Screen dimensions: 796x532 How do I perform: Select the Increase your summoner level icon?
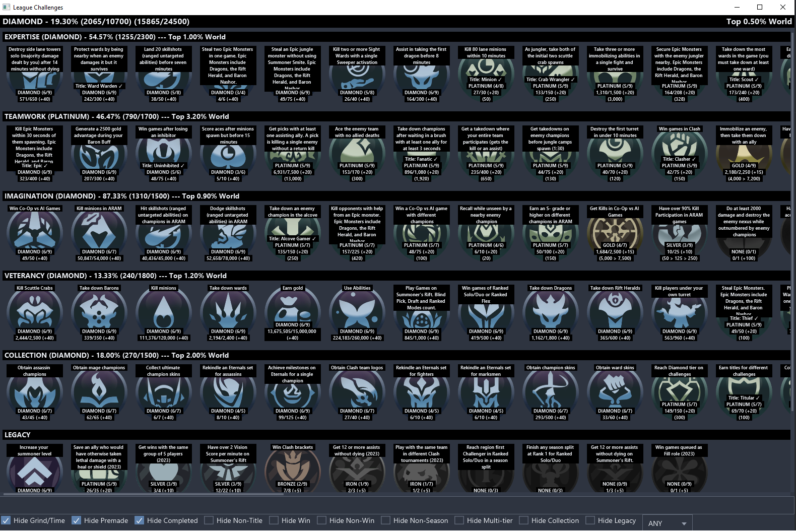tap(35, 469)
